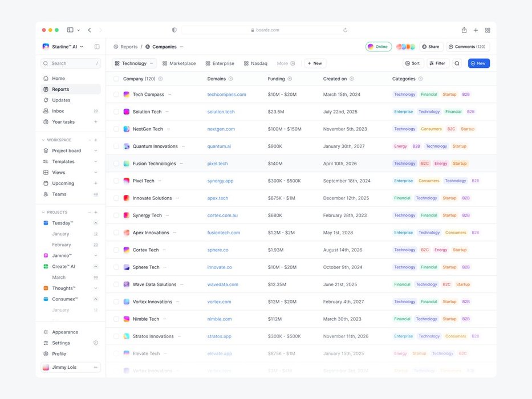Click the Inbox icon in sidebar
The height and width of the screenshot is (399, 532).
coord(46,111)
